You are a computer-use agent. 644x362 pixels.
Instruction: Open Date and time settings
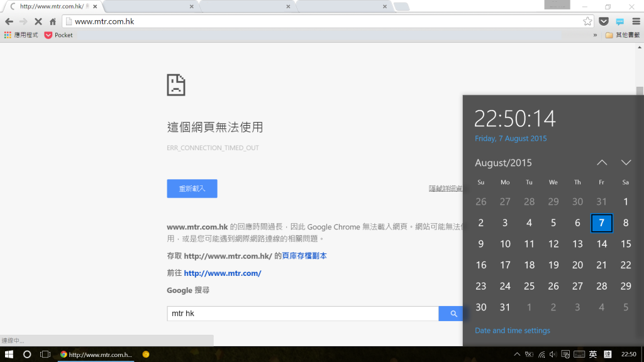pyautogui.click(x=512, y=331)
